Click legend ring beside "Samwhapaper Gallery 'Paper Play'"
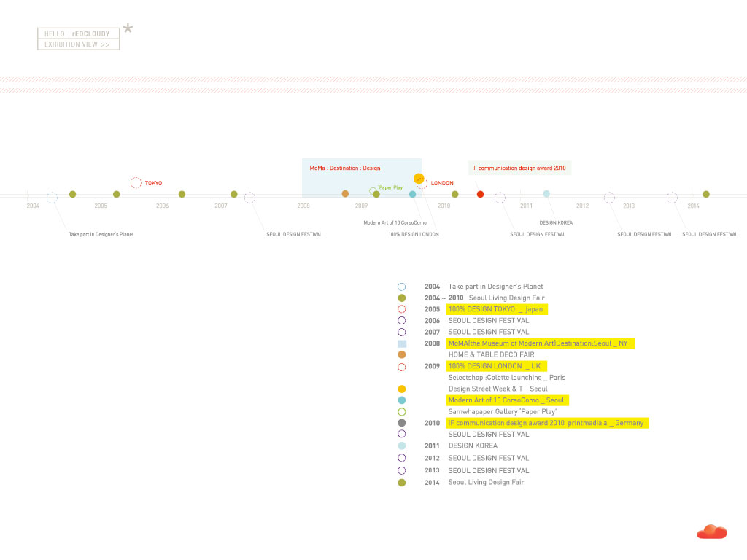 tap(402, 412)
